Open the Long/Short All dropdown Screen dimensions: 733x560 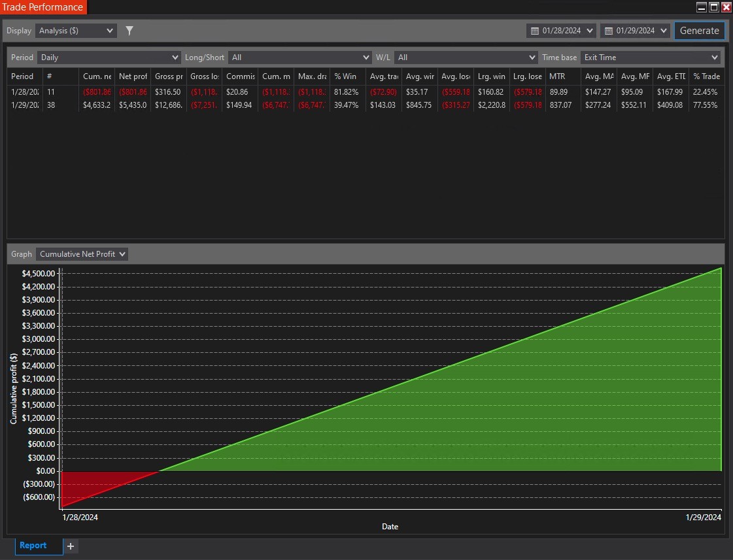point(299,58)
